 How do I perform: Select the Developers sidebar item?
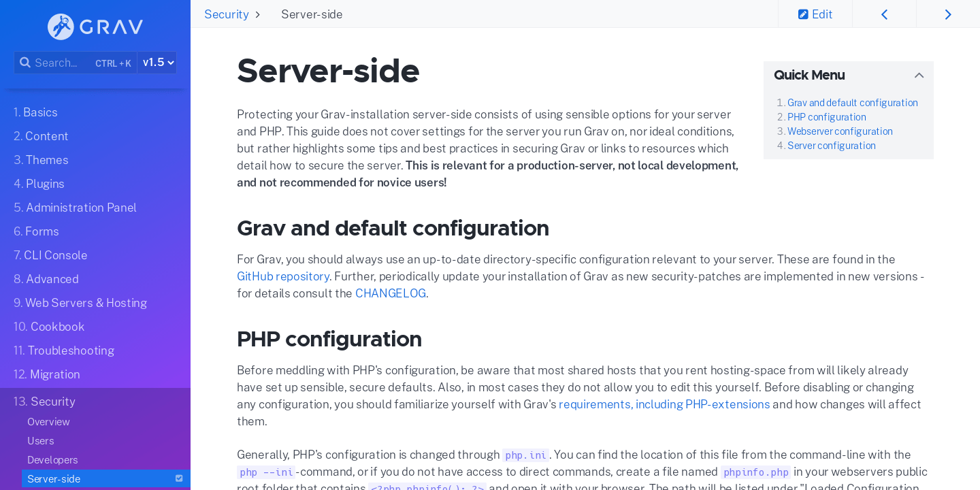coord(52,459)
